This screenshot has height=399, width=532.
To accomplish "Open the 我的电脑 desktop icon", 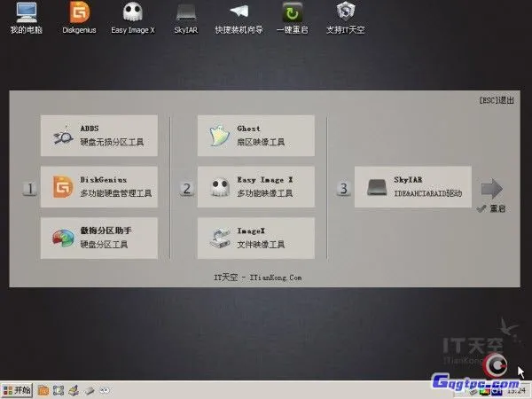I will pos(27,17).
